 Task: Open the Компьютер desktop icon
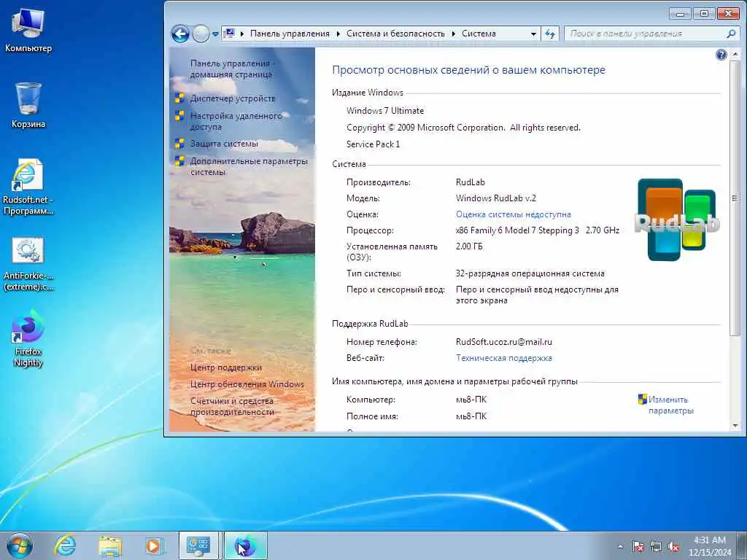pyautogui.click(x=28, y=31)
